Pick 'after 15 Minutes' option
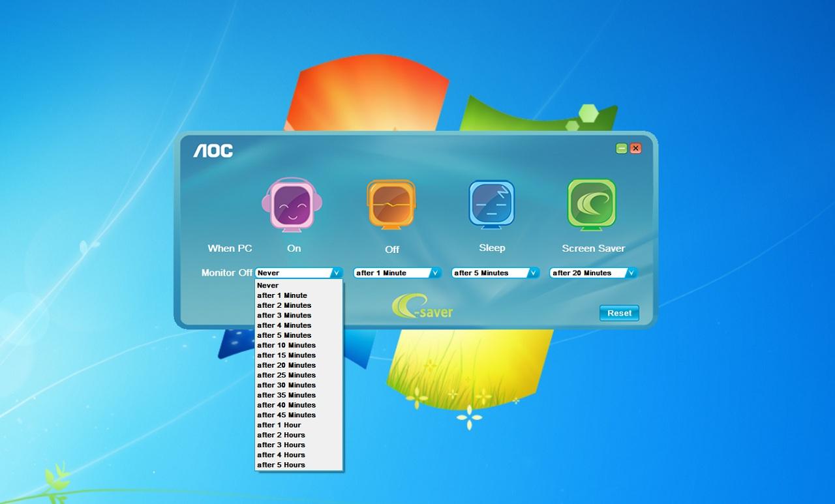This screenshot has height=504, width=835. pos(299,355)
